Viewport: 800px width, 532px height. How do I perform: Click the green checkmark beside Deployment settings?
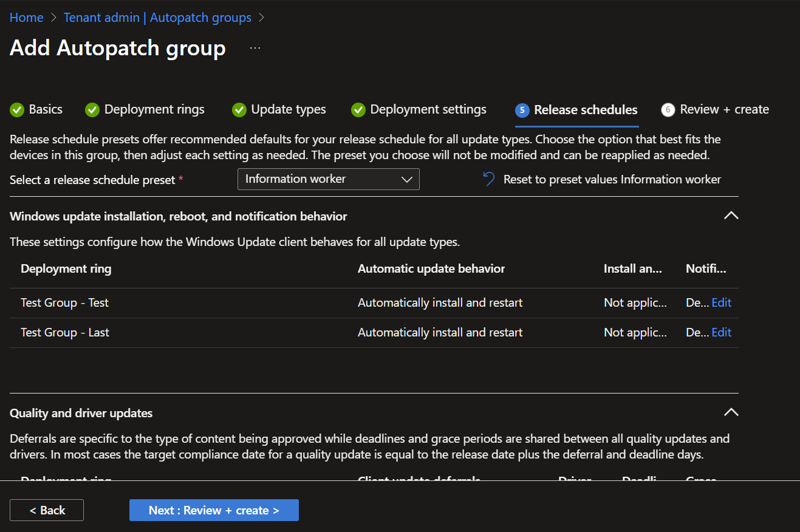pos(358,110)
